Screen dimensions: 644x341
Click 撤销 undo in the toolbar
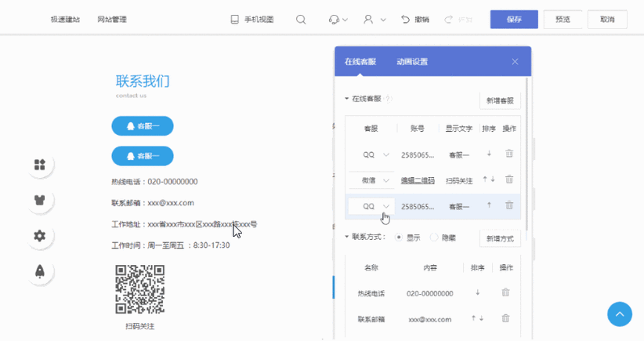pos(415,20)
